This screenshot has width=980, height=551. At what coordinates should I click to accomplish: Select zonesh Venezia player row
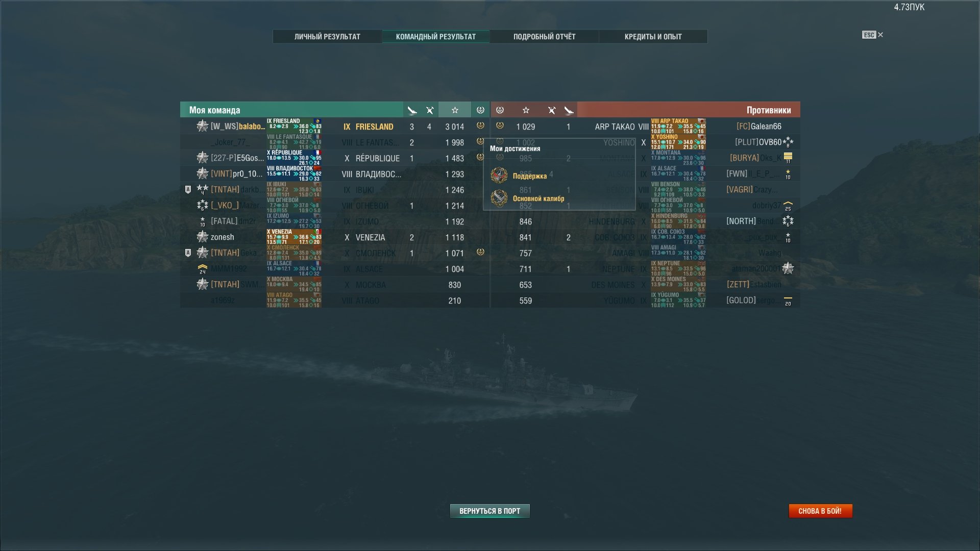[335, 237]
